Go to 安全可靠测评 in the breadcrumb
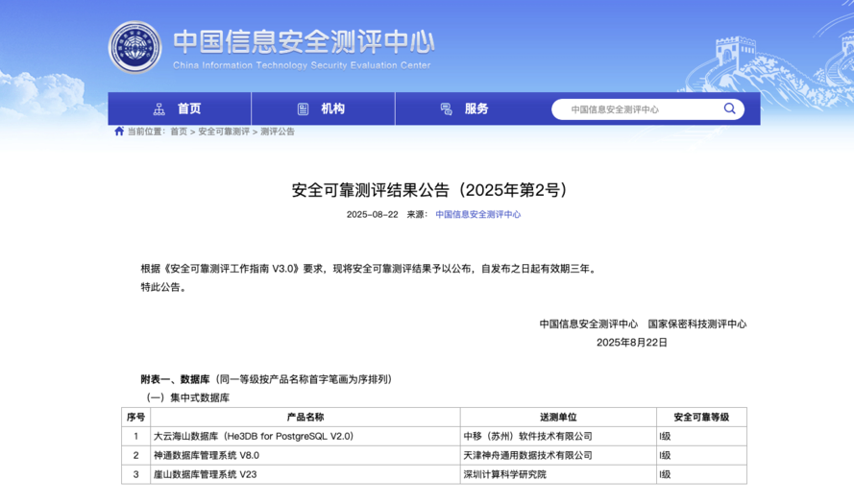This screenshot has width=854, height=504. (x=224, y=132)
